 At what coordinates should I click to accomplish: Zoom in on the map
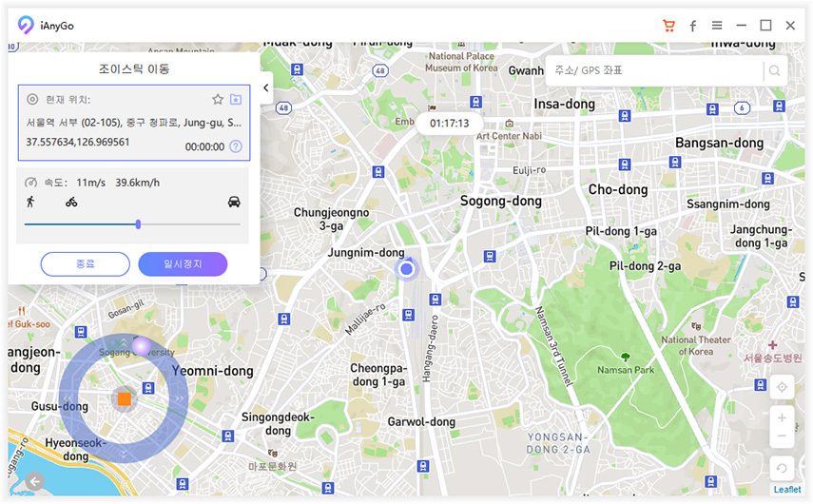(x=782, y=417)
